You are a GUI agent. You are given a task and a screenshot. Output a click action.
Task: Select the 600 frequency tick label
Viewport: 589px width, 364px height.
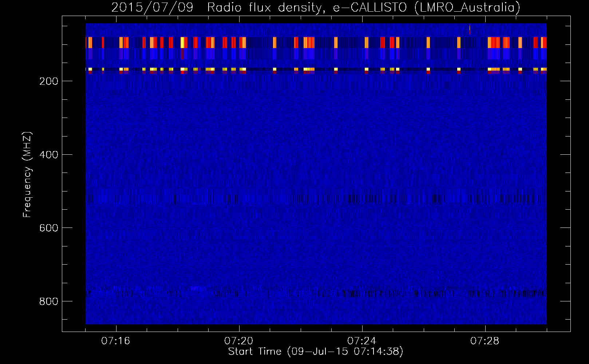click(48, 228)
